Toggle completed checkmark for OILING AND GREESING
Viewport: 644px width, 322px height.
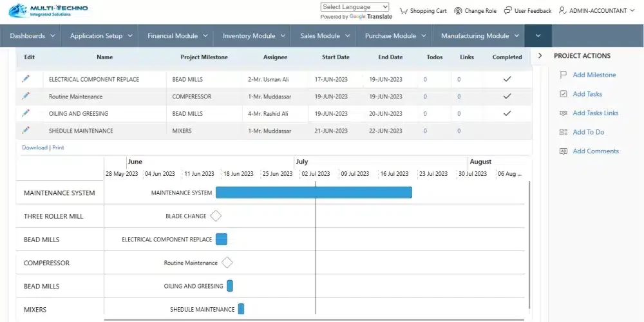(x=507, y=113)
